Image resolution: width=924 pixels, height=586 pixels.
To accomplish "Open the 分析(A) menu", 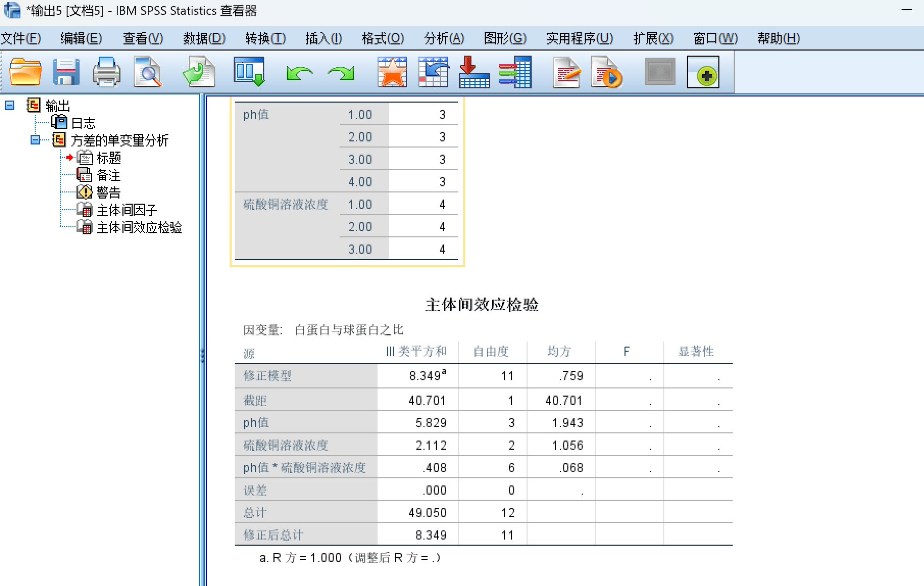I will [444, 38].
